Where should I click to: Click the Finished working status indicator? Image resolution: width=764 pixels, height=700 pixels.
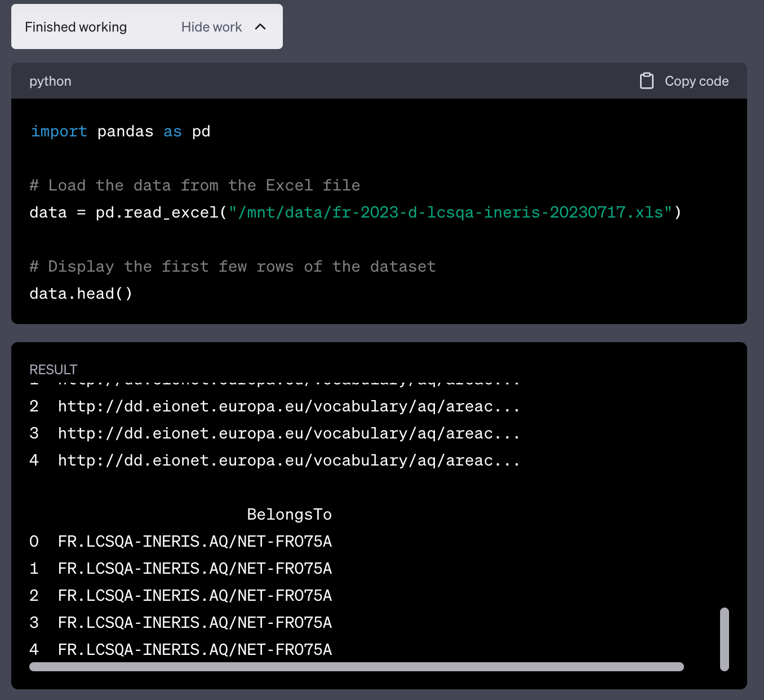75,26
